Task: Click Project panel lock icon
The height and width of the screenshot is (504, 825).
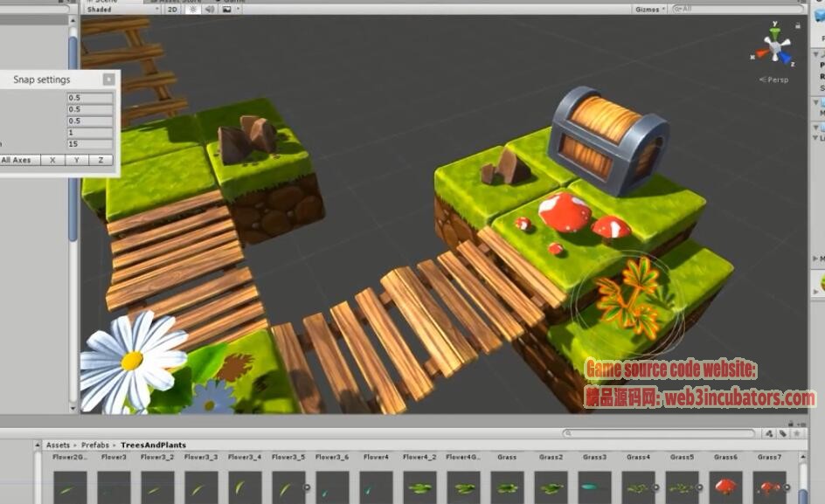Action: (x=790, y=424)
